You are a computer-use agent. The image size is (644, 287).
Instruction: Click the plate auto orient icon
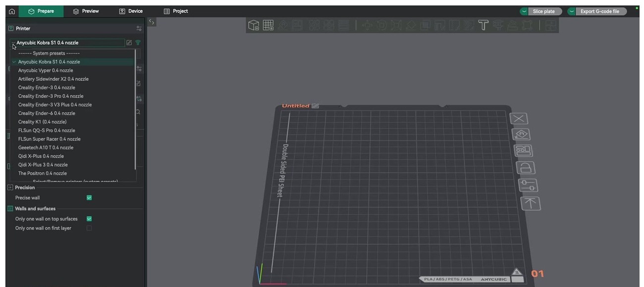coord(521,135)
